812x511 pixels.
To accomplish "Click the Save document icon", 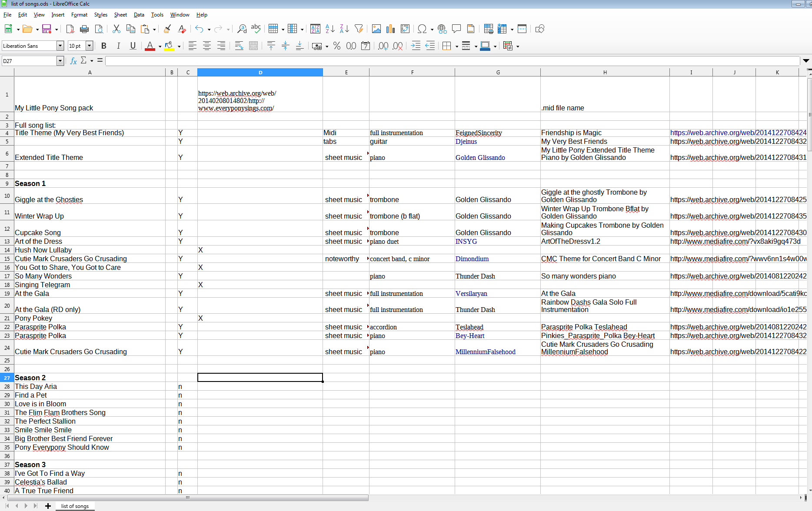I will [x=47, y=29].
